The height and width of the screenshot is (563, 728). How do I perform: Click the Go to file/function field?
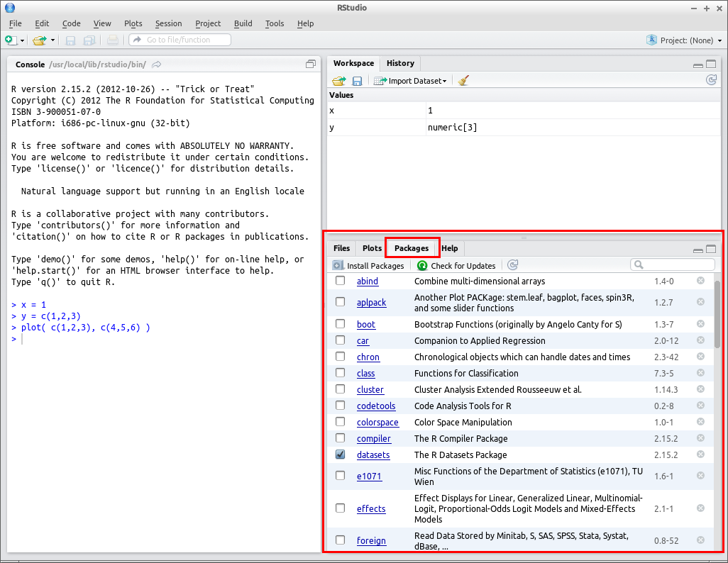click(x=180, y=40)
